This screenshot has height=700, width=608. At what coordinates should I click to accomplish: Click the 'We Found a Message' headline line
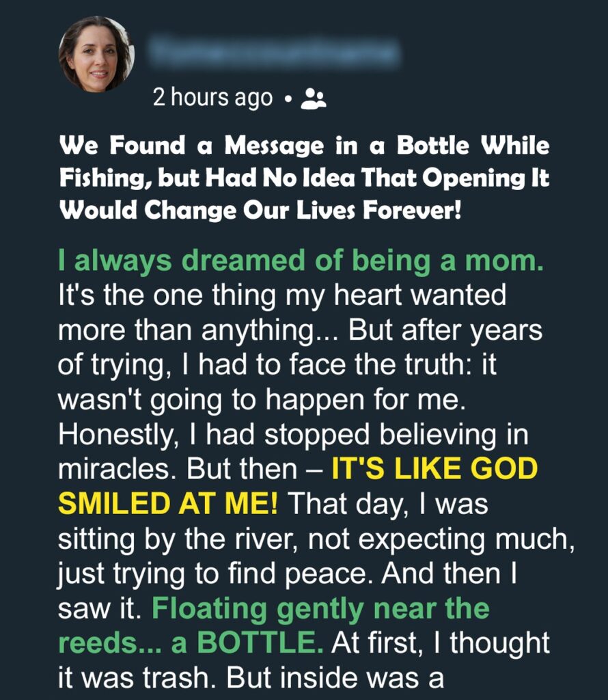pos(304,146)
